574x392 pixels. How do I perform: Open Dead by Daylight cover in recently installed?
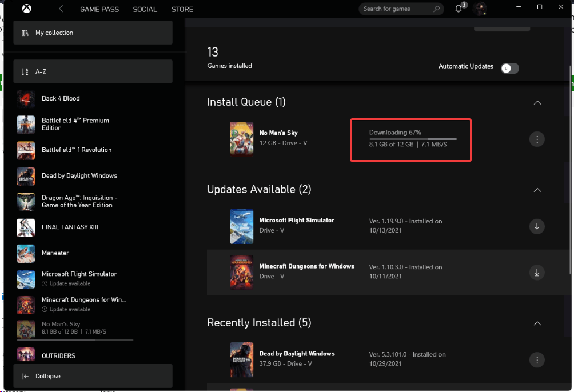tap(241, 360)
